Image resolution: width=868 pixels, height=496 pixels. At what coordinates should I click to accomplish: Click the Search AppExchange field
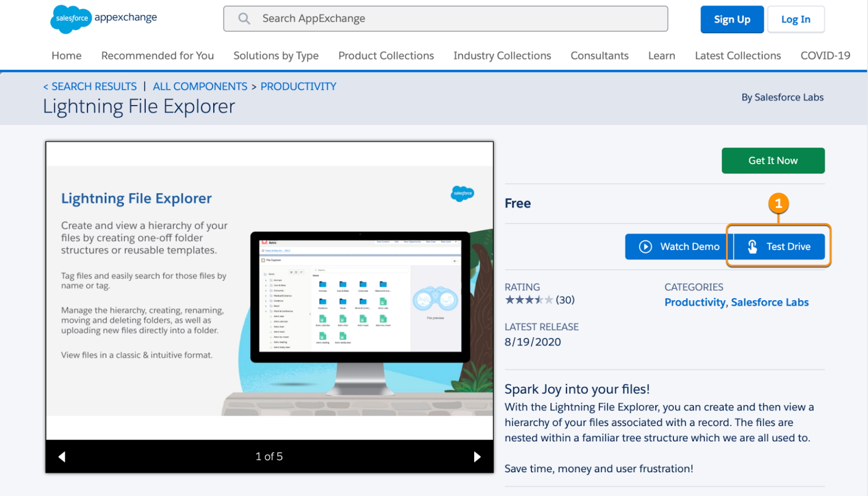click(x=445, y=18)
